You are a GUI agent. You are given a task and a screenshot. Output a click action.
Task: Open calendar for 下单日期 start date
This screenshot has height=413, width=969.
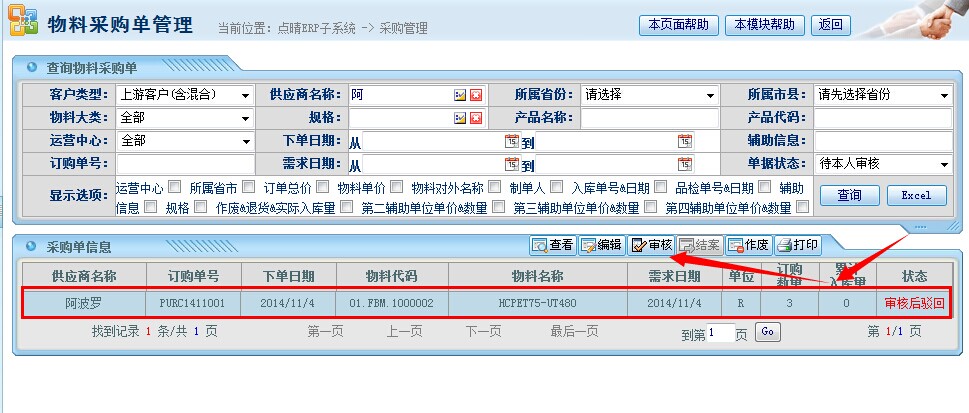tap(511, 141)
